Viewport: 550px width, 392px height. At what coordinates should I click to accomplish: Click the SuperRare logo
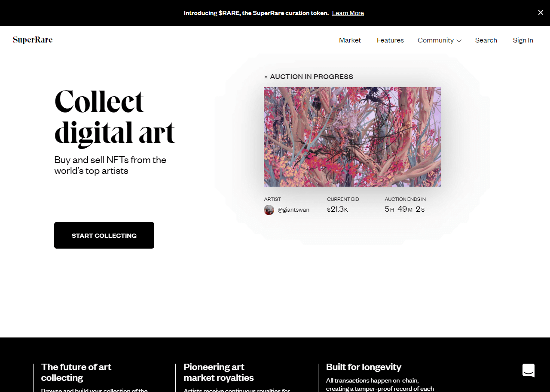33,40
